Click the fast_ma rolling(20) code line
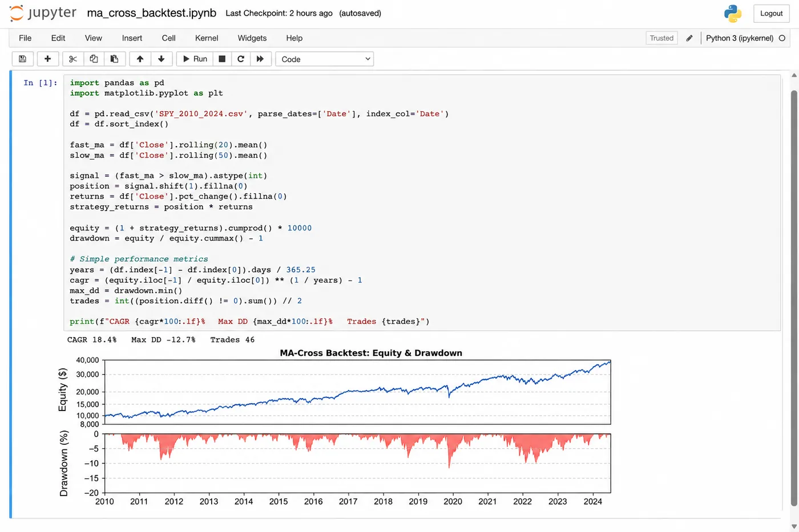The height and width of the screenshot is (532, 799). (x=168, y=145)
